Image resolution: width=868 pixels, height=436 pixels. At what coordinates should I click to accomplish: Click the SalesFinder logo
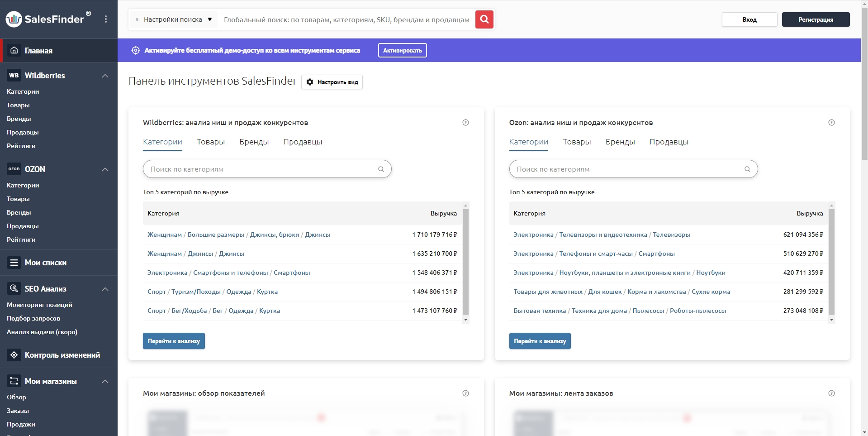tap(48, 19)
